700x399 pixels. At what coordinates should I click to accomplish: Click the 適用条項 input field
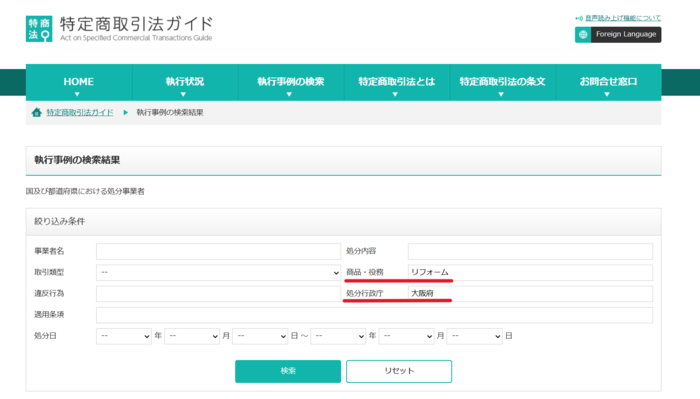pyautogui.click(x=374, y=315)
